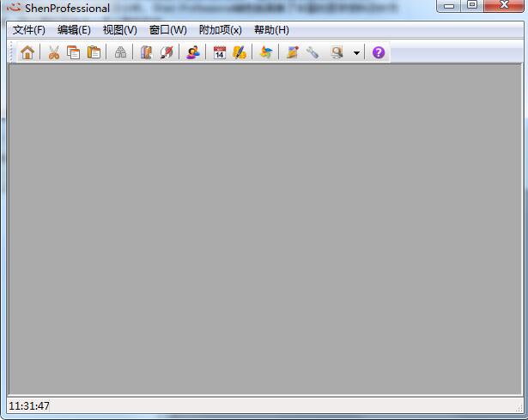Open the user contacts icon

(x=193, y=52)
